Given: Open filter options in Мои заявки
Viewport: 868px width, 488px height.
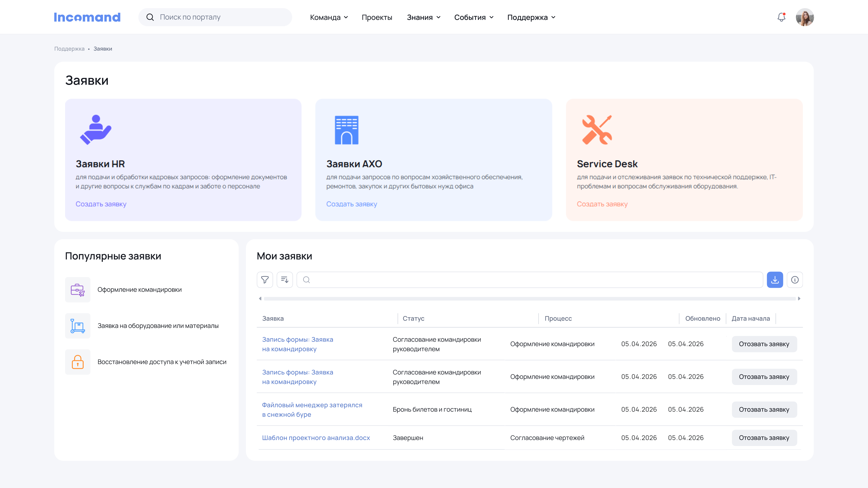Looking at the screenshot, I should point(265,279).
